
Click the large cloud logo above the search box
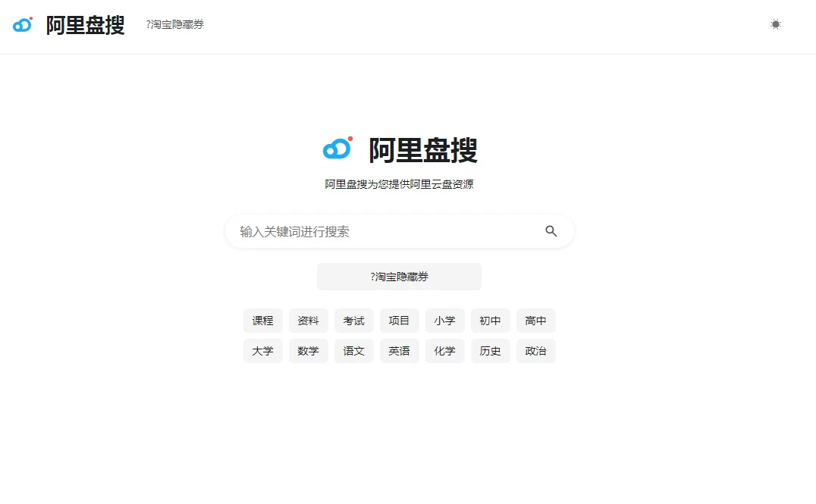[336, 149]
